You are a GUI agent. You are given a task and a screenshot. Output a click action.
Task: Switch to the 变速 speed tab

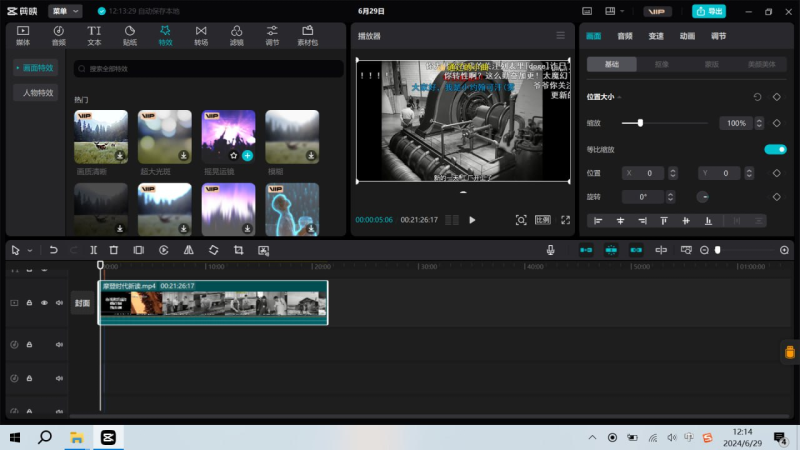coord(656,36)
